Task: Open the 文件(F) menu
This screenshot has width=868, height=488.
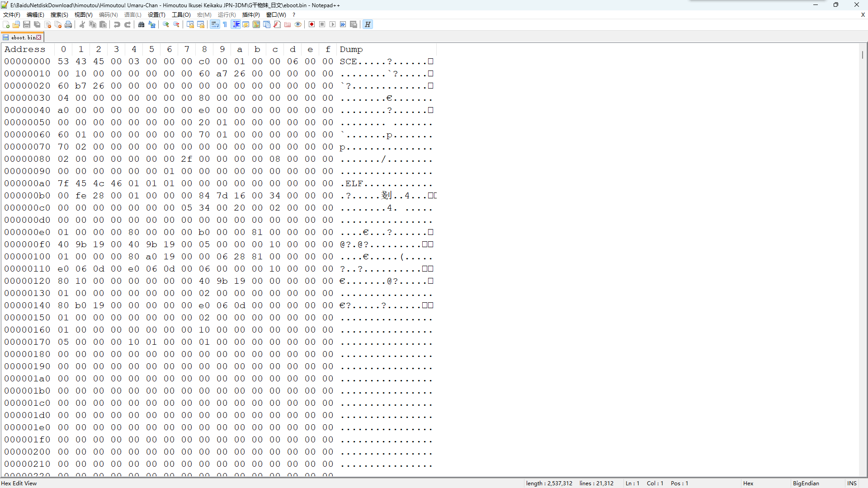Action: (x=11, y=15)
